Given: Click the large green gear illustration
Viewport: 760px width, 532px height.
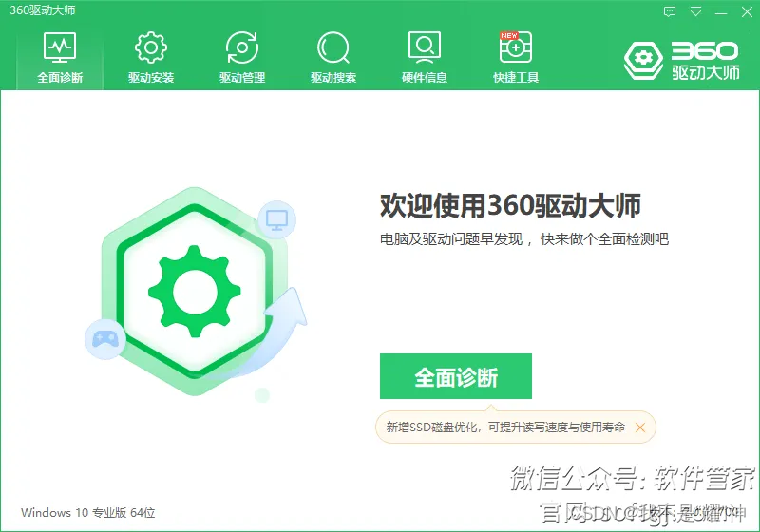Looking at the screenshot, I should click(195, 292).
